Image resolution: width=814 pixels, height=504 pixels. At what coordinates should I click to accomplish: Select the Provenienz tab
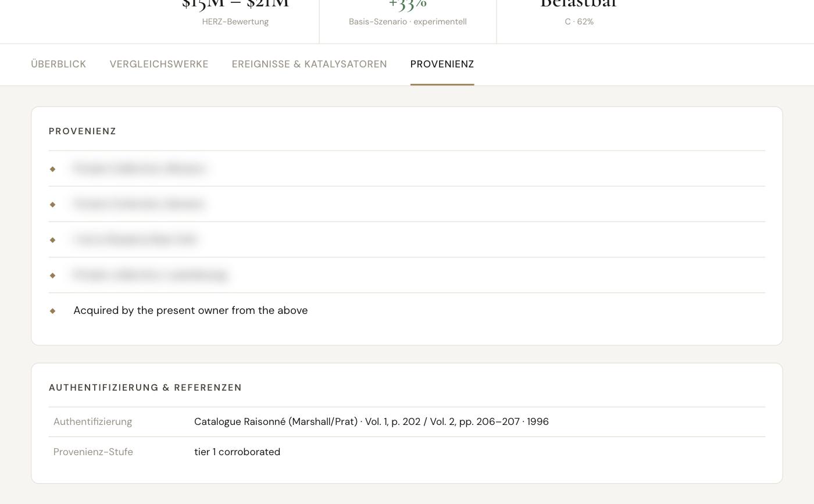[442, 64]
